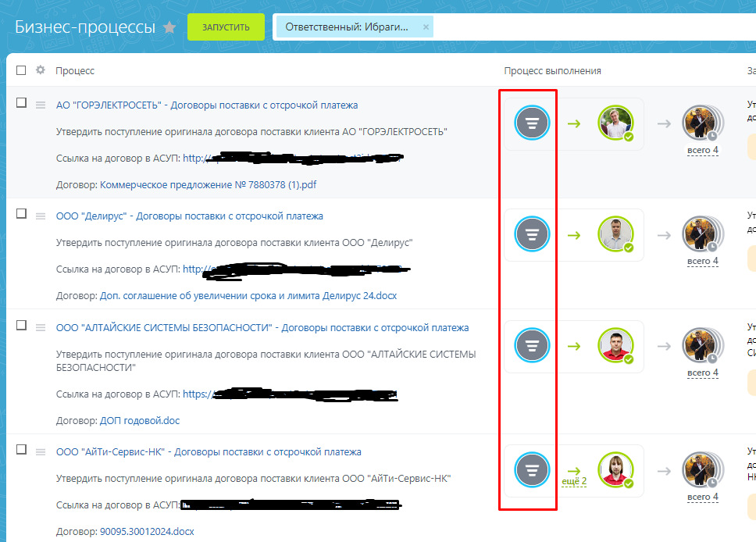Click redacted АСУП link in АЛТАЙСКИЕ СИСТЕМЫ row
The height and width of the screenshot is (542, 756).
tap(290, 394)
